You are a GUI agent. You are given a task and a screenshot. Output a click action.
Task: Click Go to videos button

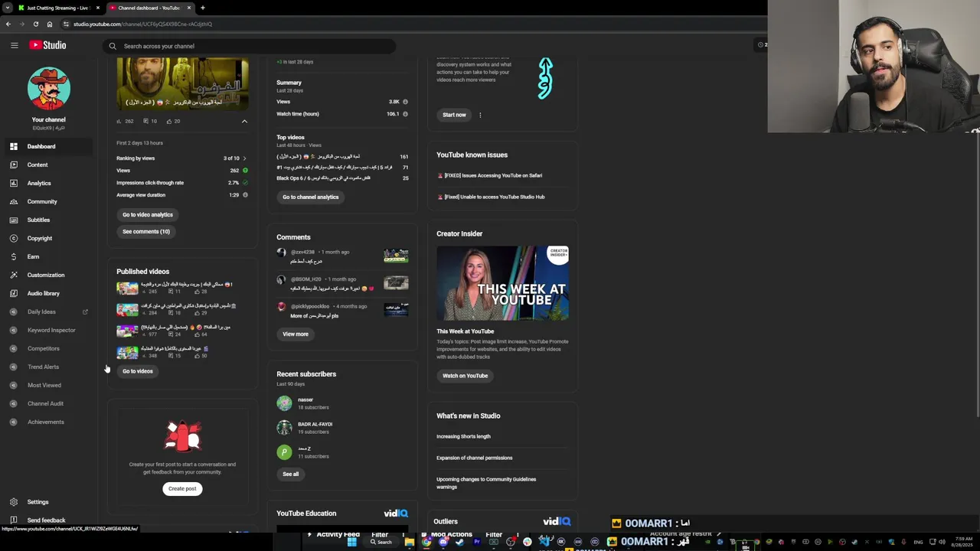138,371
